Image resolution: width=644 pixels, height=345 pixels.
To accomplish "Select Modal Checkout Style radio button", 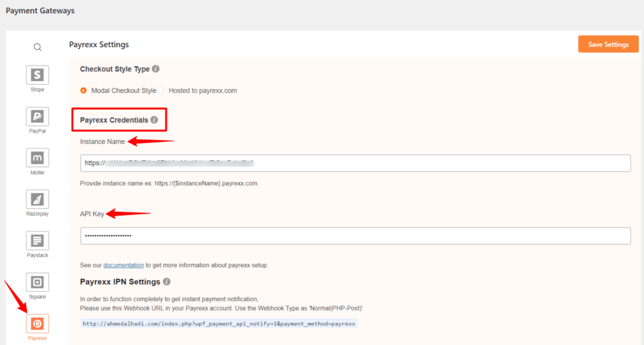I will 84,90.
